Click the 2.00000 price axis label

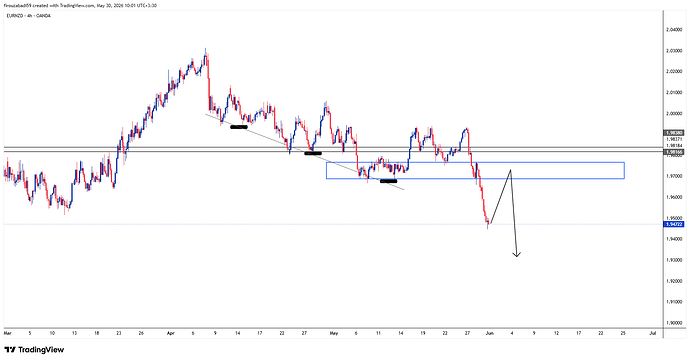click(674, 114)
